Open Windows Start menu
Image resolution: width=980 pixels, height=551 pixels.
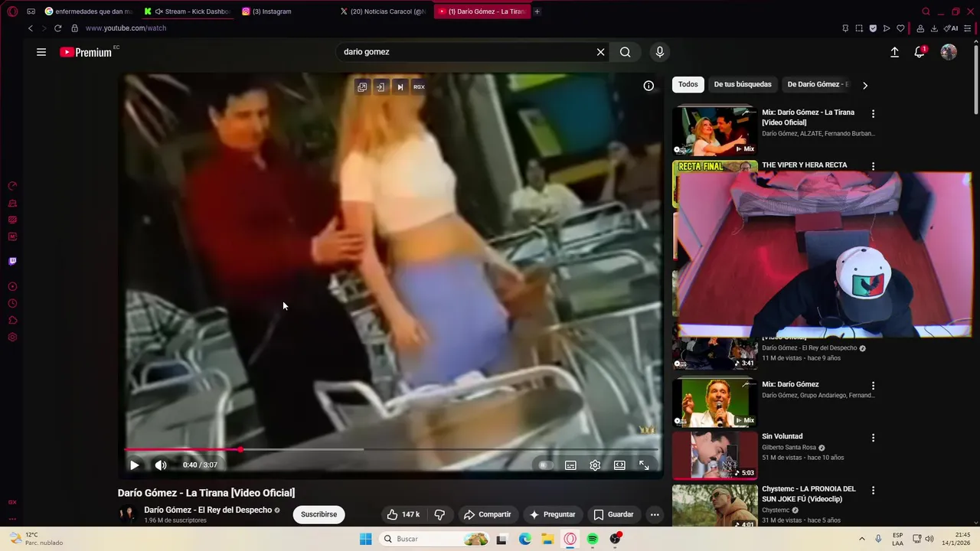tap(366, 539)
